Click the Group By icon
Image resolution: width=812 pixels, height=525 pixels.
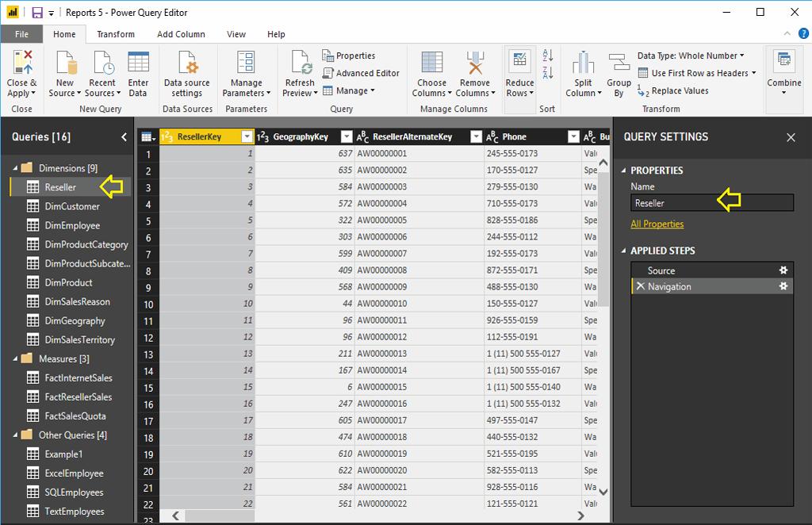click(x=619, y=63)
